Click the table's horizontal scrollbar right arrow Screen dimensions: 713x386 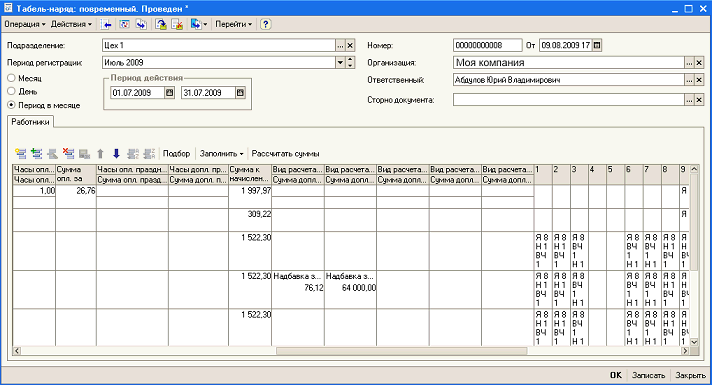pyautogui.click(x=685, y=351)
